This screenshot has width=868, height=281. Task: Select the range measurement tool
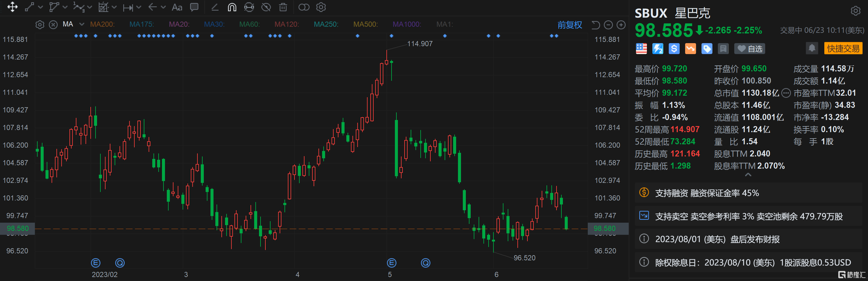[x=128, y=7]
